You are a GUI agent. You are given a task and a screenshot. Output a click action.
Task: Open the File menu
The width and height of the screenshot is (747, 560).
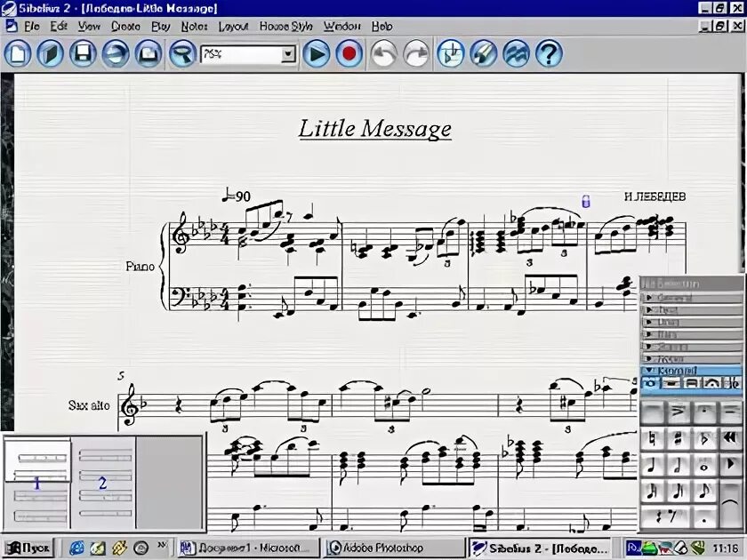[x=32, y=26]
